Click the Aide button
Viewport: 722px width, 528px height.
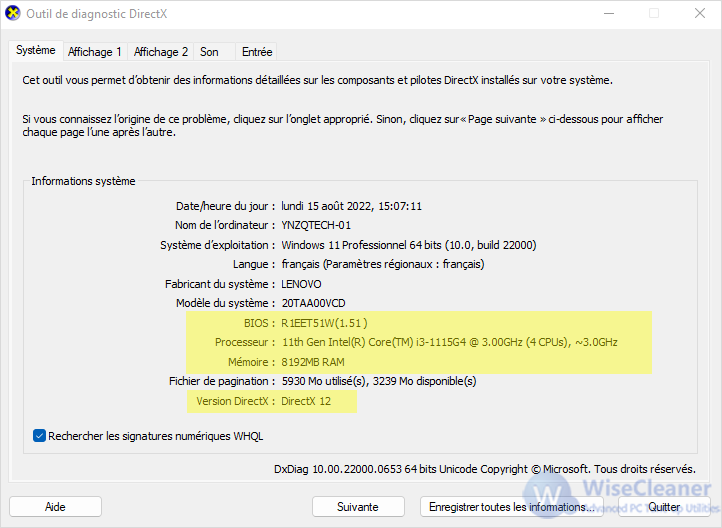pyautogui.click(x=55, y=507)
